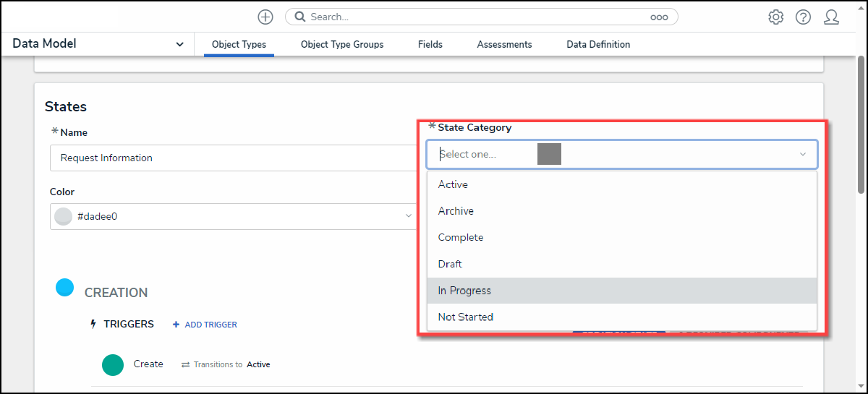Click the plus create icon

(x=265, y=17)
